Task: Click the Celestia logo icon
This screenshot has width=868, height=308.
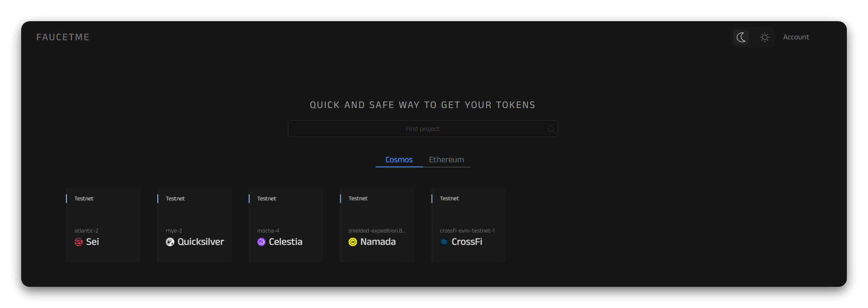Action: 261,242
